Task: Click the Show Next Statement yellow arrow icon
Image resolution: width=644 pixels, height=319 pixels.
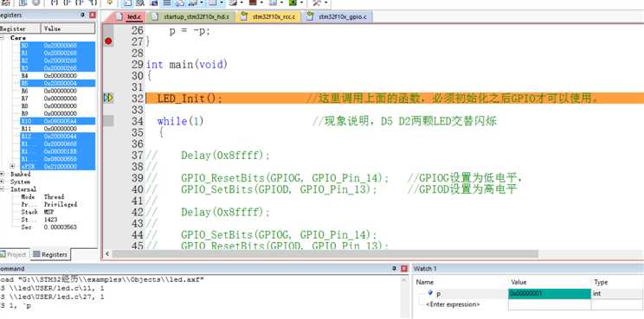Action: coord(110,3)
